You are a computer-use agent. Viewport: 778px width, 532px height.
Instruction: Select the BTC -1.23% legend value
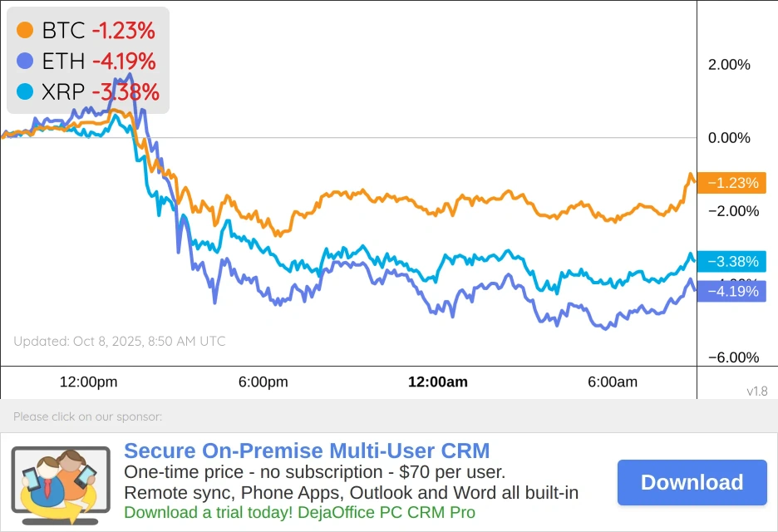click(123, 31)
